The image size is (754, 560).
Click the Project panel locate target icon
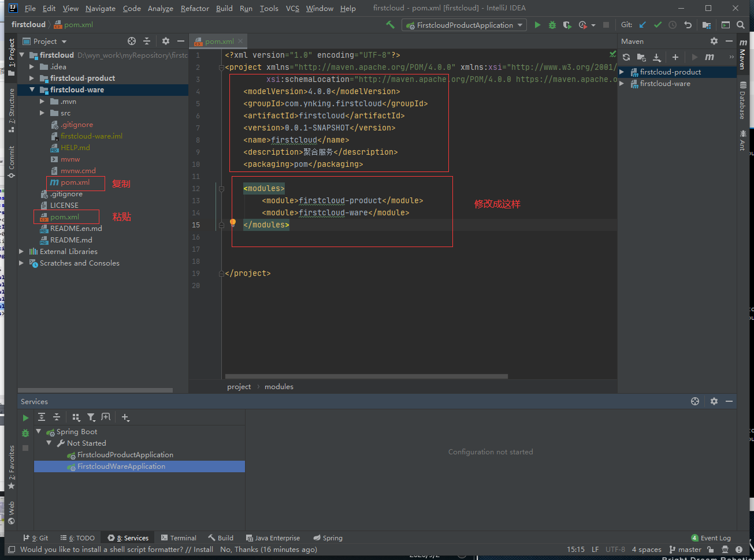(x=132, y=41)
